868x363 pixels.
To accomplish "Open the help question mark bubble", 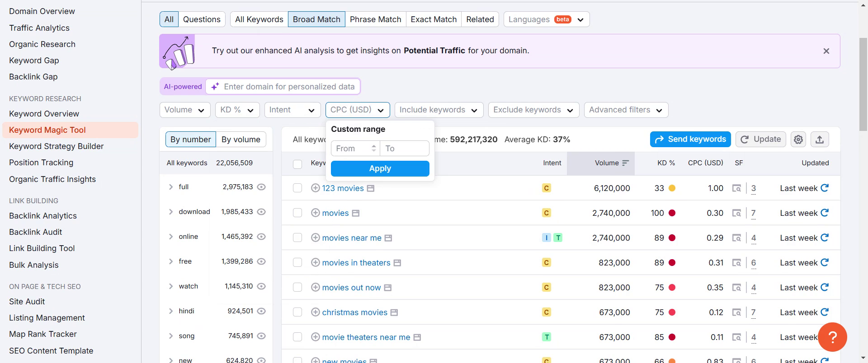I will (x=832, y=337).
